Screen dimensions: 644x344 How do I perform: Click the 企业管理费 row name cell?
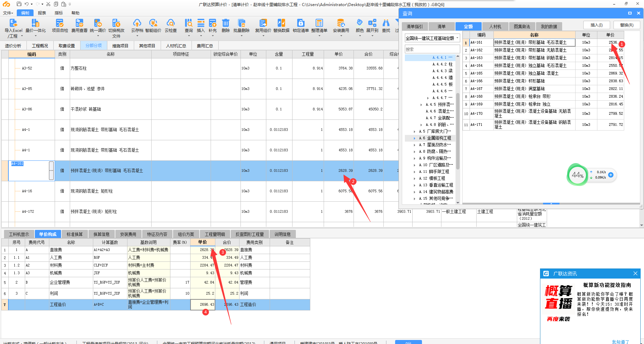point(71,283)
